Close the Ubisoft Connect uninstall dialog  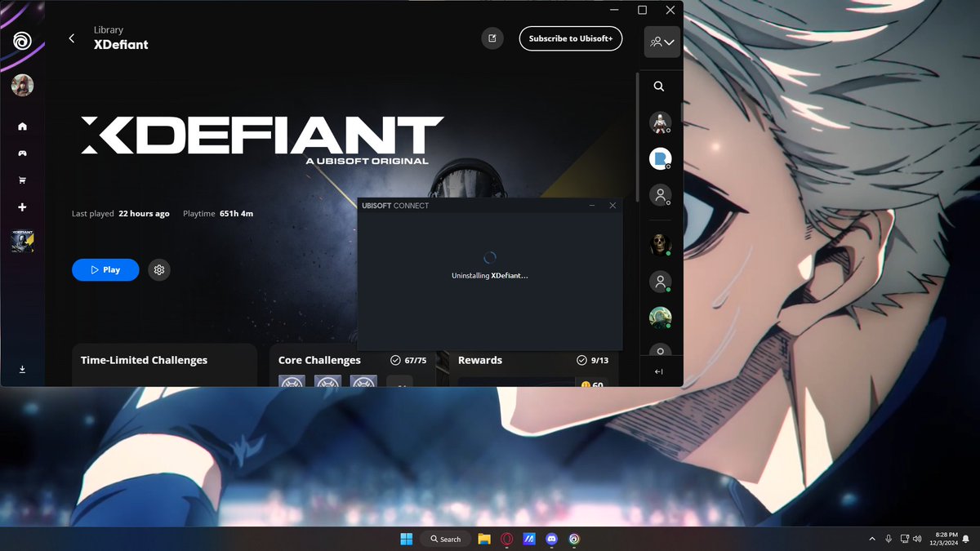(612, 206)
